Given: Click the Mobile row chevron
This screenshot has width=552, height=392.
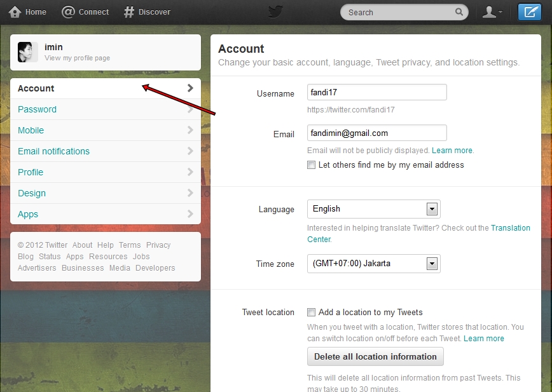Looking at the screenshot, I should pos(190,130).
